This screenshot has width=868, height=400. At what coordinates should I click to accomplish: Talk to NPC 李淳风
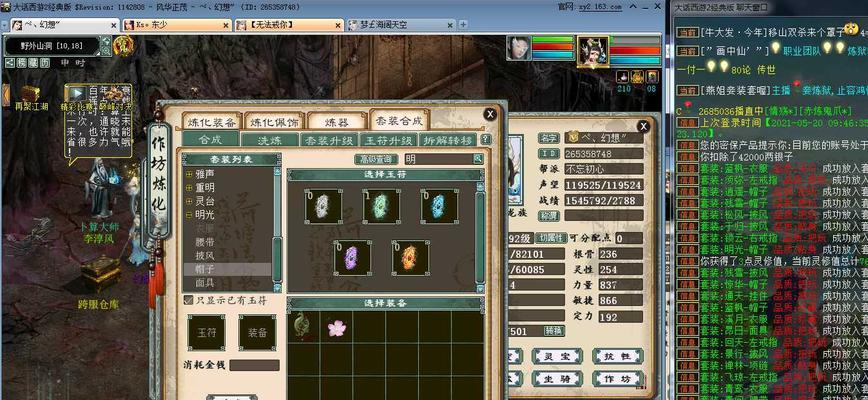click(x=104, y=188)
